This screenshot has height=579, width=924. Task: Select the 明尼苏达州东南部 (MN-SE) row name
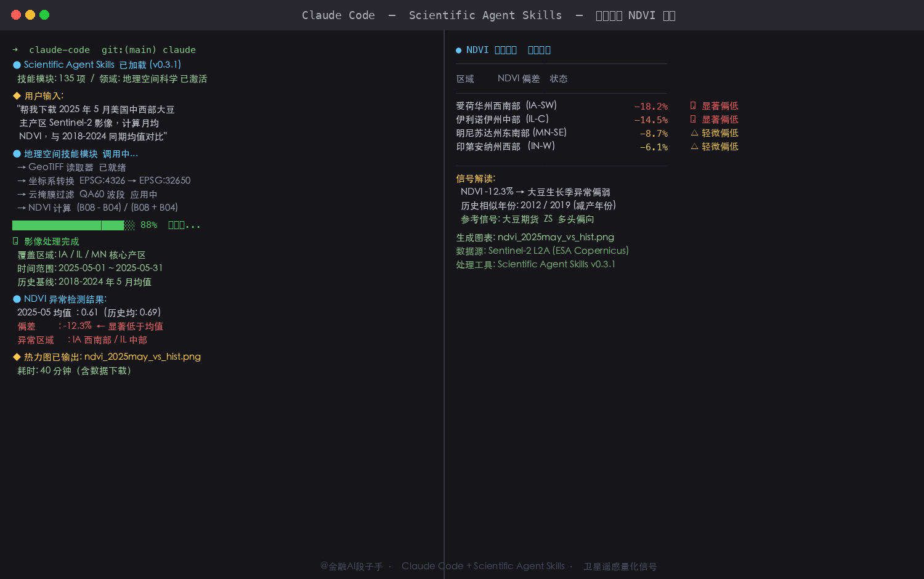[x=511, y=132]
